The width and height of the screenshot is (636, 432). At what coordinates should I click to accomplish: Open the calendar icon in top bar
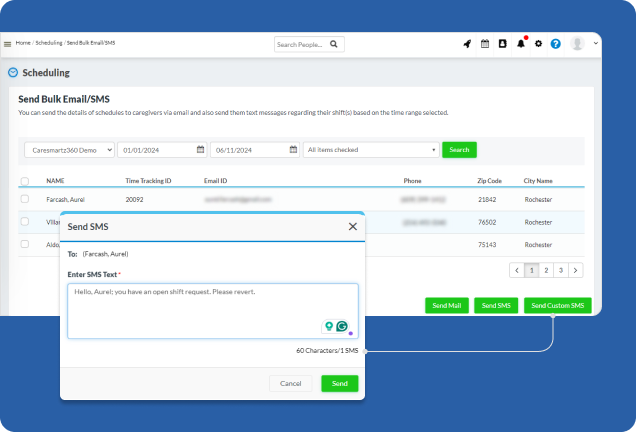pyautogui.click(x=485, y=44)
